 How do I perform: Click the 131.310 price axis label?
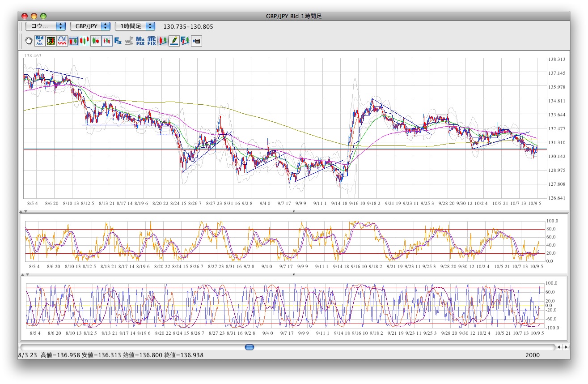coord(558,143)
